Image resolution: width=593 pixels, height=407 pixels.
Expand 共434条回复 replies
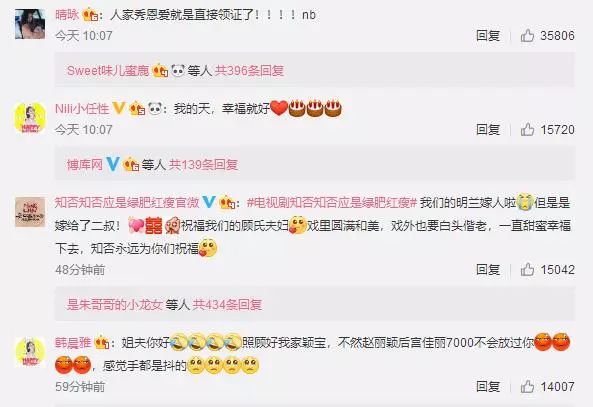click(227, 304)
